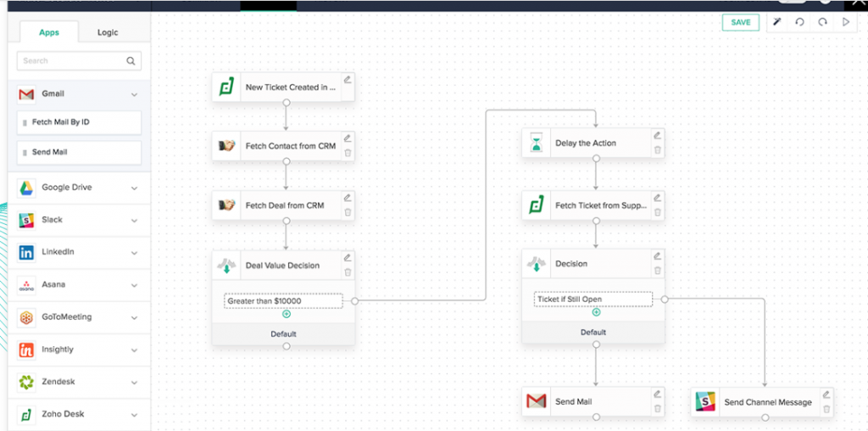Edit the Fetch Ticket from Support node
This screenshot has height=431, width=868.
657,198
